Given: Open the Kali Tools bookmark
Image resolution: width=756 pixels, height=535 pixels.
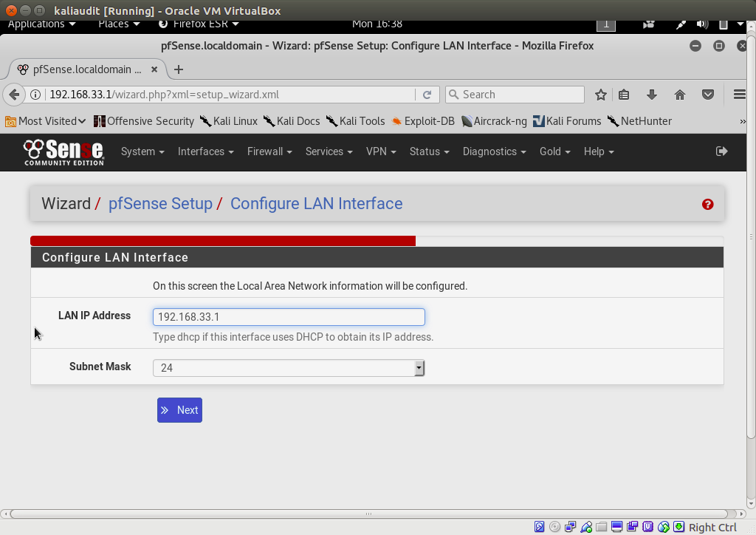Looking at the screenshot, I should pos(356,121).
